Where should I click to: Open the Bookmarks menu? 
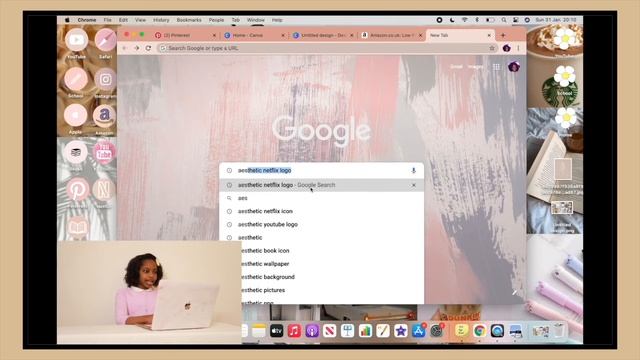pos(189,20)
